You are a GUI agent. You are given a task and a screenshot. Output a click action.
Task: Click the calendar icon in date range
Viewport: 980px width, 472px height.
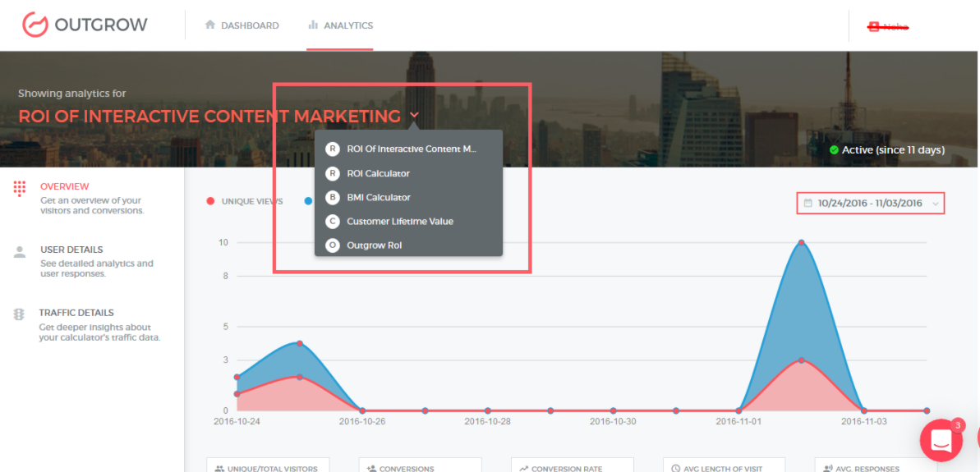808,203
